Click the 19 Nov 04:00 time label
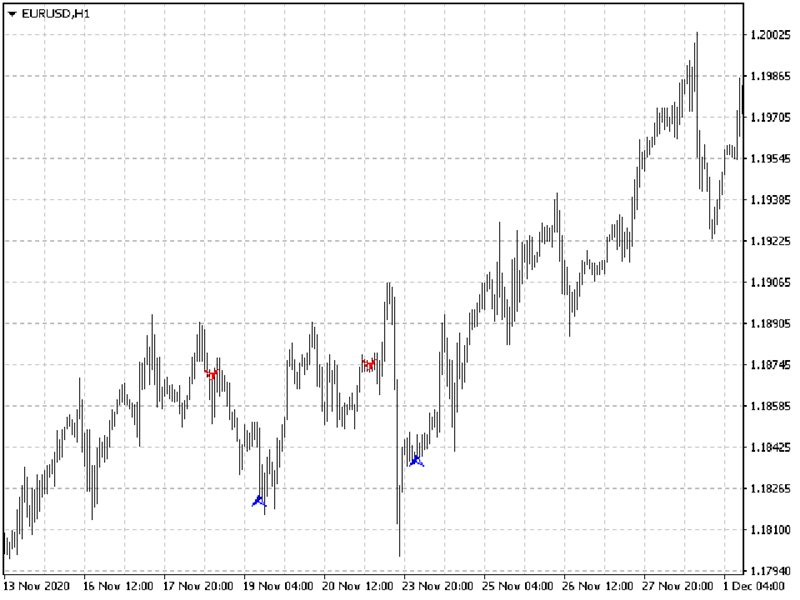This screenshot has height=600, width=800. (278, 586)
